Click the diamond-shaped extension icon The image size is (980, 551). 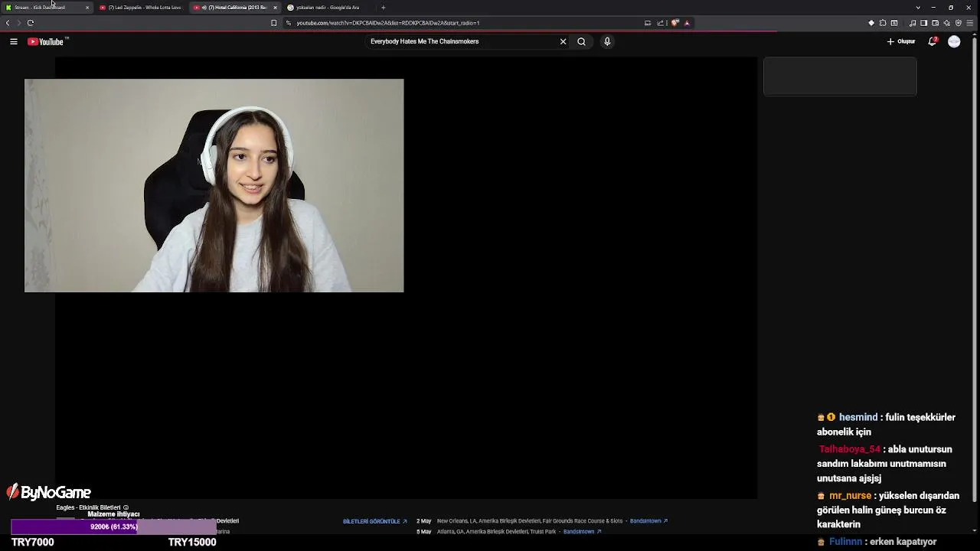(x=871, y=23)
